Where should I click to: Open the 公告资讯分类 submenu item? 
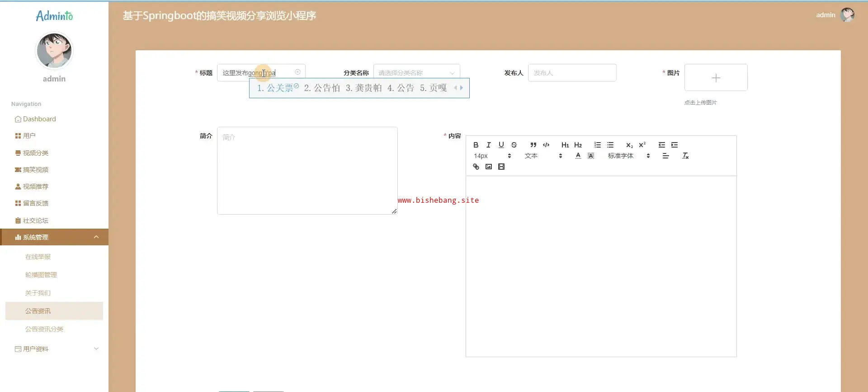54,329
